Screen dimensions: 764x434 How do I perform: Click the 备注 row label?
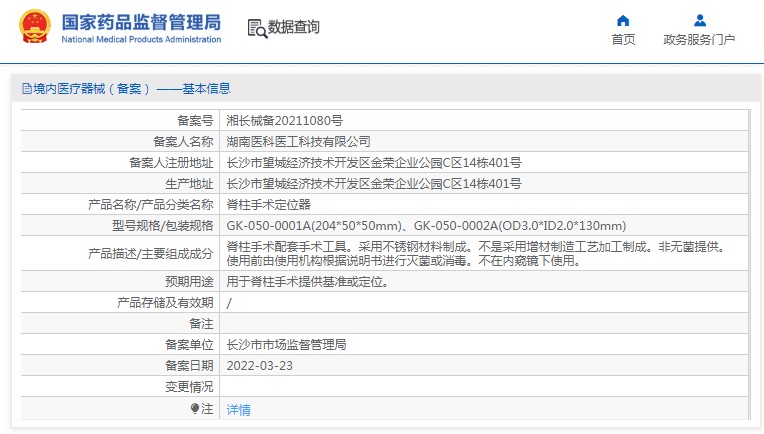(201, 323)
